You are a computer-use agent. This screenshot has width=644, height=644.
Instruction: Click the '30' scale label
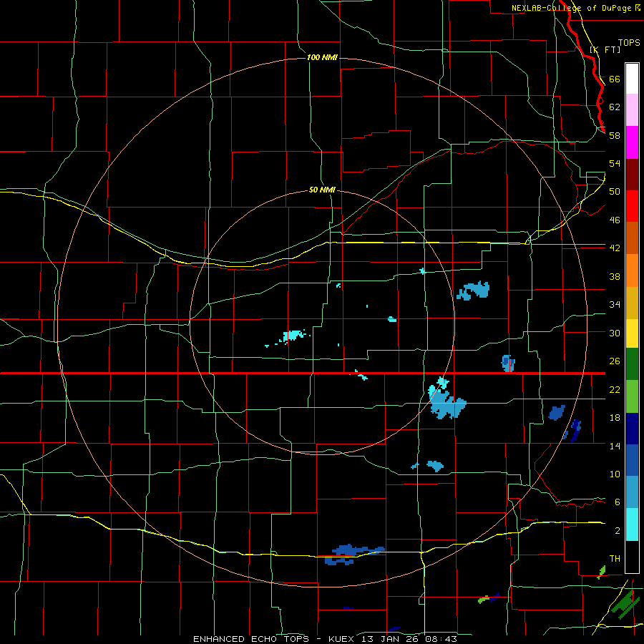(615, 333)
